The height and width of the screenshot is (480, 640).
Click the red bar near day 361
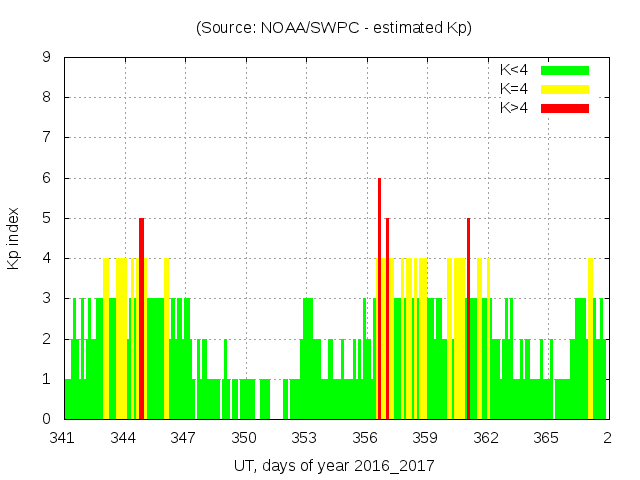point(468,318)
